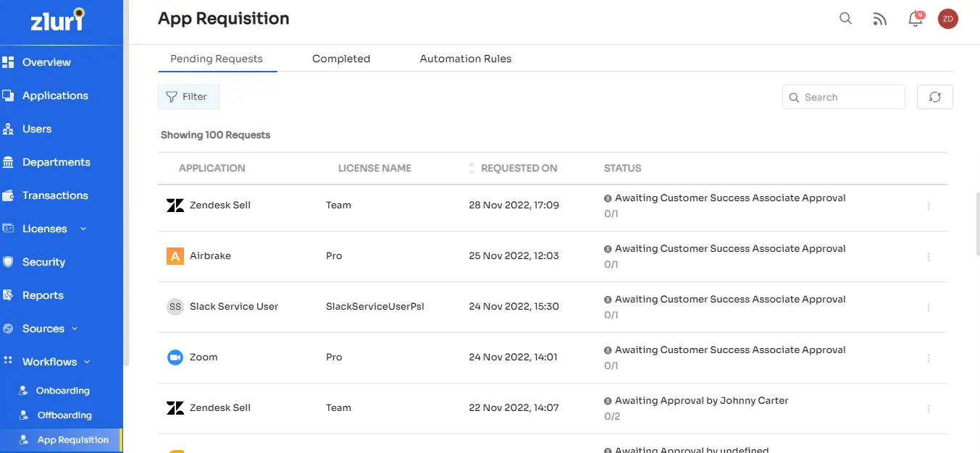Click the Applications sidebar icon
Viewport: 980px width, 453px height.
pos(9,96)
